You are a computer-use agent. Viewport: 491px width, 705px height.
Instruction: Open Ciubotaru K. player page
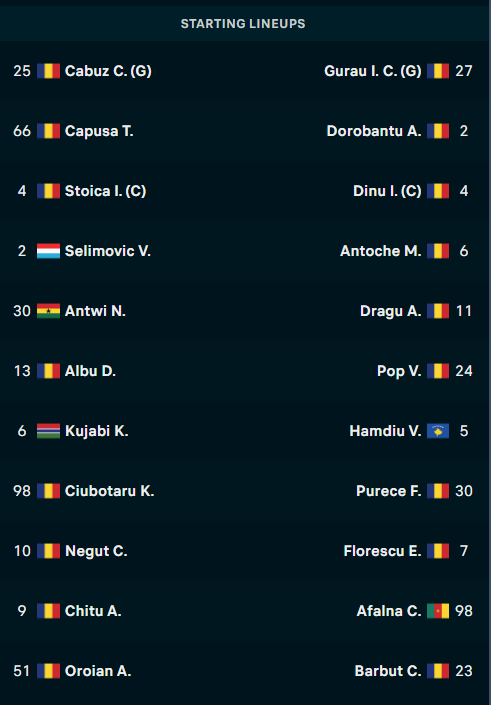109,491
